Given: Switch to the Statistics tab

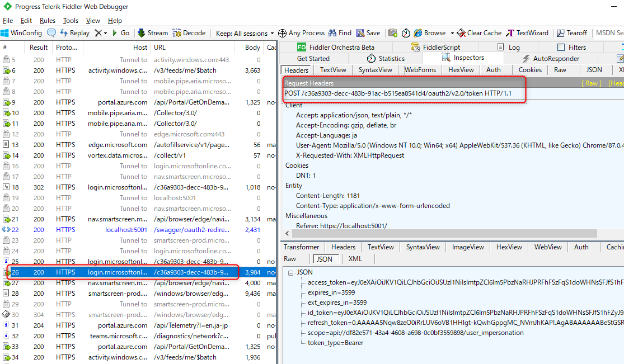Looking at the screenshot, I should (x=386, y=59).
